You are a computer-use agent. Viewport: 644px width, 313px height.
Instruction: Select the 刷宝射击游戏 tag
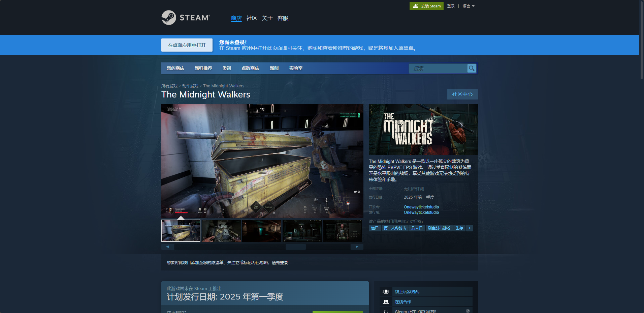[x=439, y=228]
